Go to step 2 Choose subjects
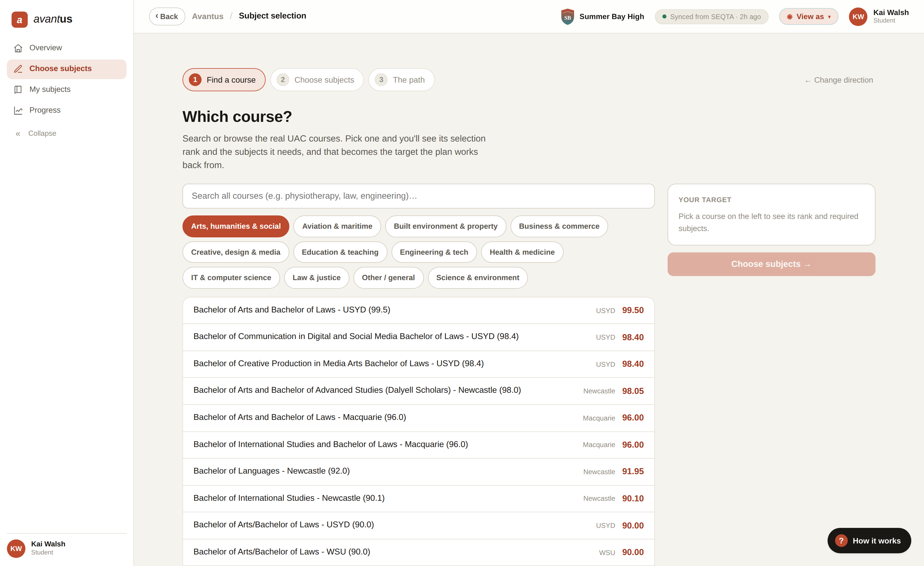The image size is (924, 566). 317,79
